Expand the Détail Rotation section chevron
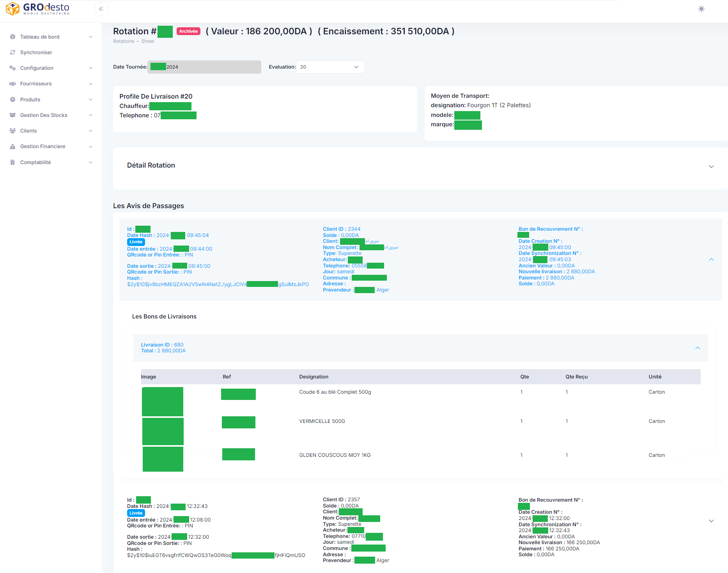Viewport: 728px width, 573px height. click(711, 167)
